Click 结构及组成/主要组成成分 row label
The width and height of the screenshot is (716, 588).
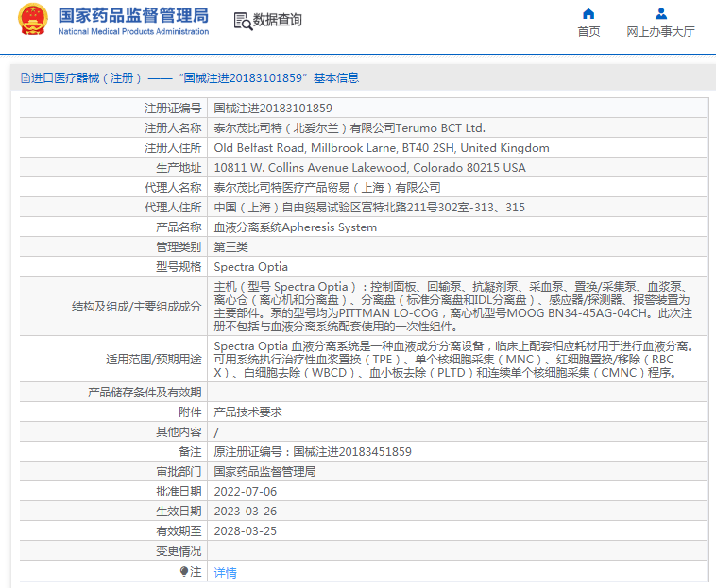(x=137, y=307)
